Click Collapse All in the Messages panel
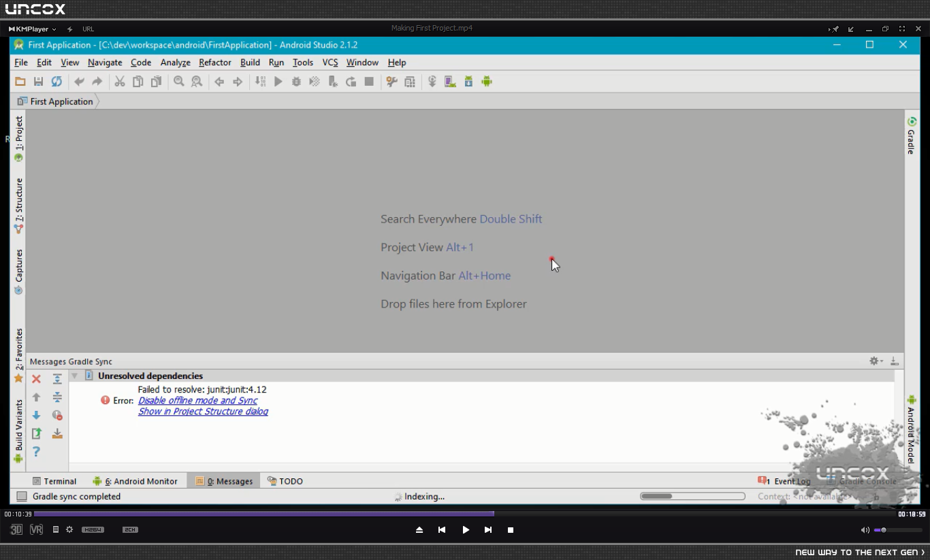The width and height of the screenshot is (930, 560). pos(57,397)
